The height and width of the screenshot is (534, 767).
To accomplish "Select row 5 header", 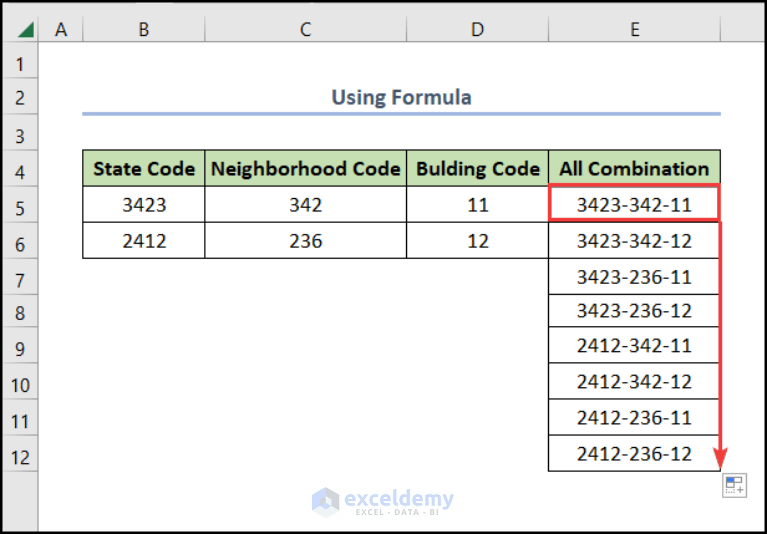I will 20,205.
